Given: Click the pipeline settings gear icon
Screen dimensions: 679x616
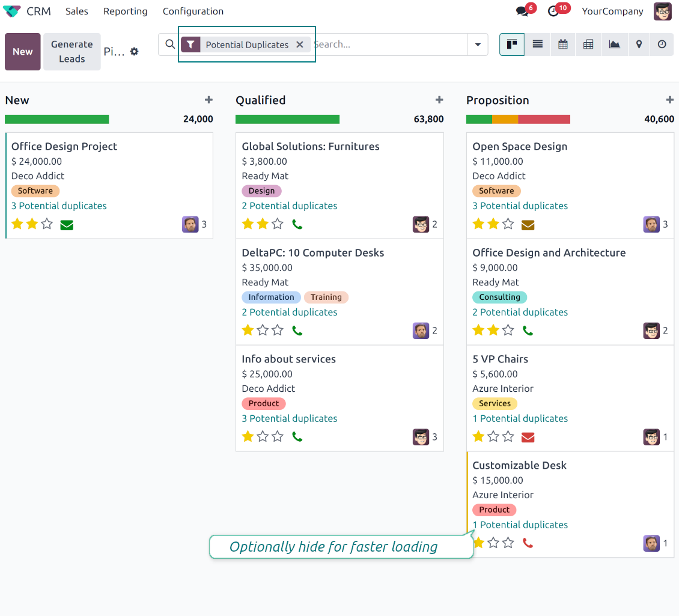Looking at the screenshot, I should (x=135, y=52).
